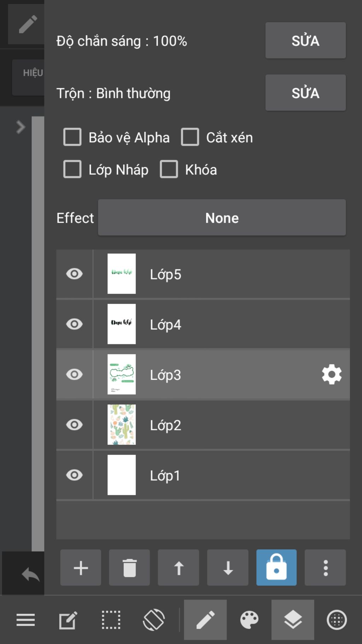The image size is (362, 644).
Task: Open Lớp3 layer settings gear
Action: pos(332,374)
